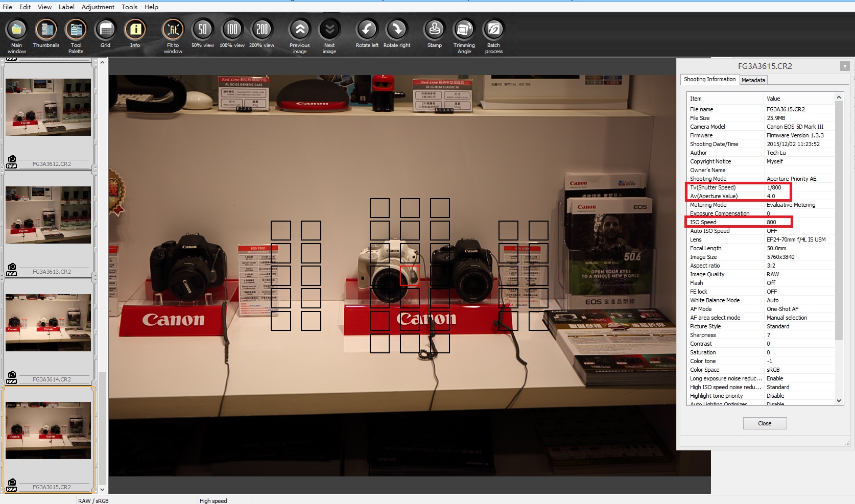Switch to 50% view icon
The image size is (855, 504).
point(203,30)
